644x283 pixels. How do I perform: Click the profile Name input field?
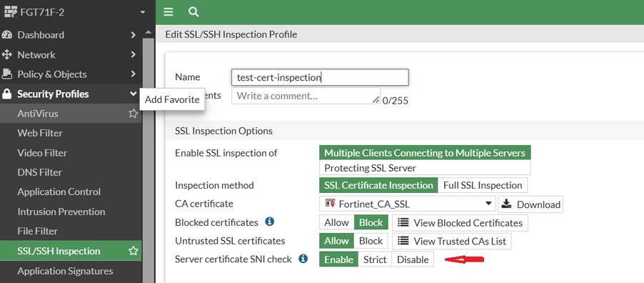(x=320, y=77)
